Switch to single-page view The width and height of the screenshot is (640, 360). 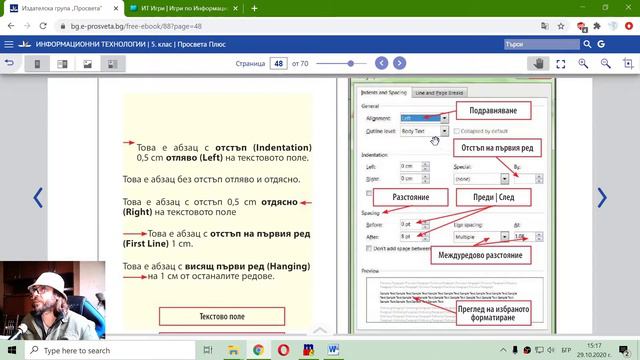tap(37, 64)
